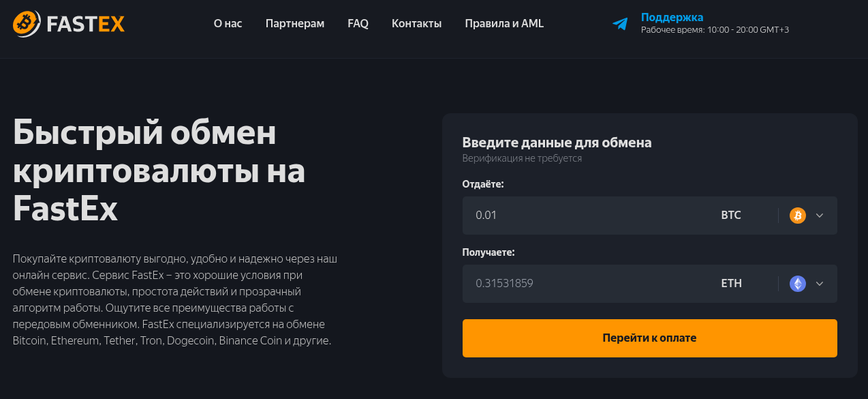The image size is (868, 399).
Task: Expand the BTC currency dropdown chevron
Action: 820,216
